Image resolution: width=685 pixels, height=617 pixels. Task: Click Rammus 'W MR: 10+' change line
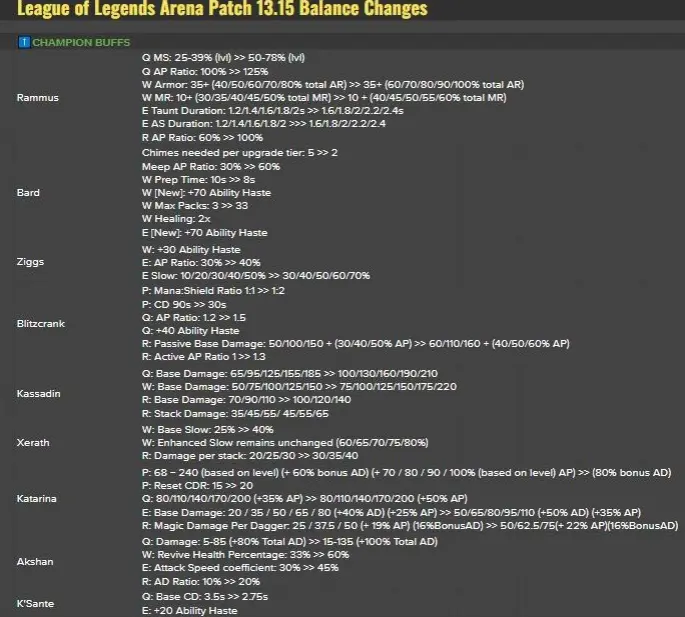pyautogui.click(x=324, y=97)
